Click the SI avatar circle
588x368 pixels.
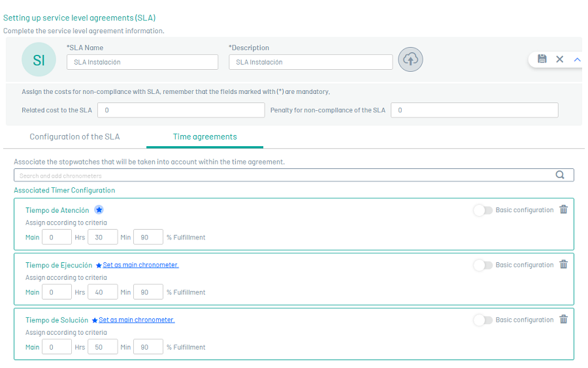(39, 60)
